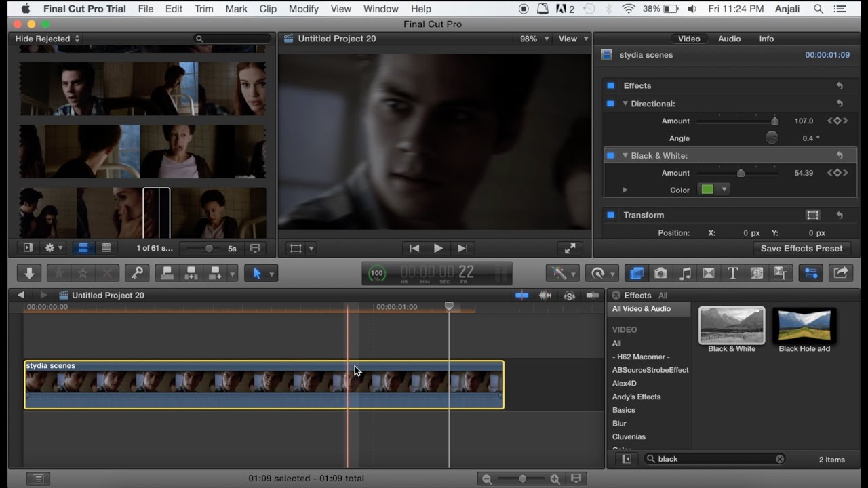Click the Import Media down-arrow button
The image size is (868, 488).
pos(29,273)
